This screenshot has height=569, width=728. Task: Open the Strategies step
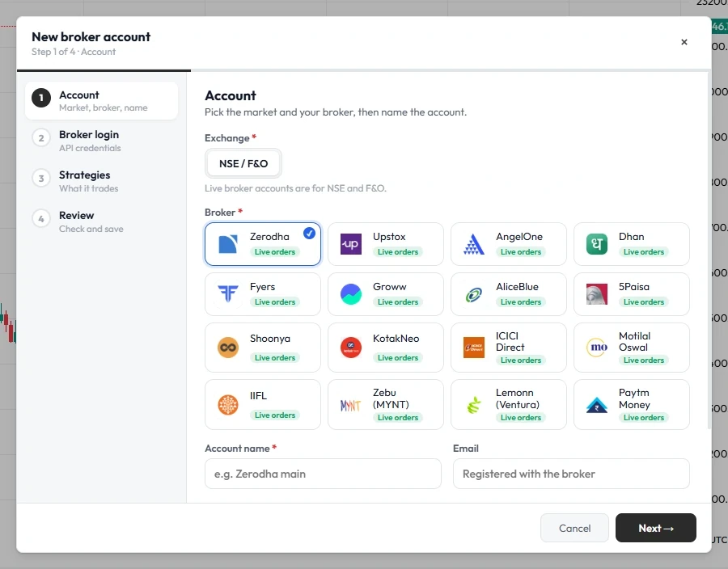[102, 181]
